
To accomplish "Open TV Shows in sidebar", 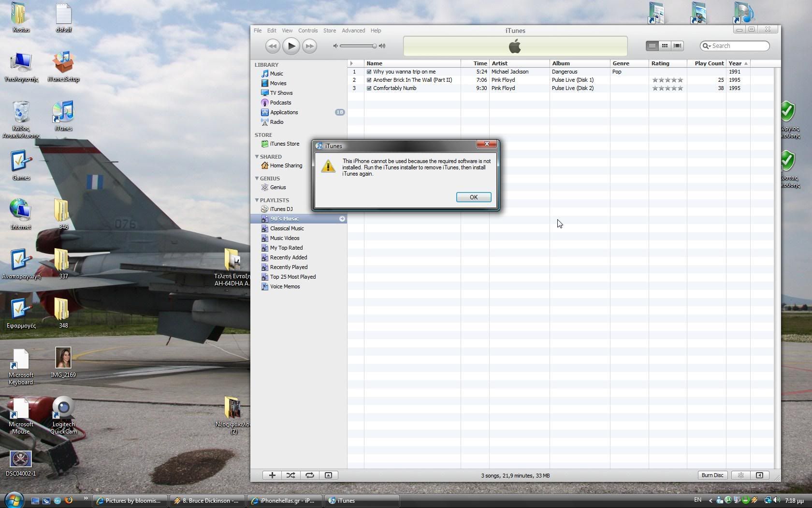I will pyautogui.click(x=281, y=93).
